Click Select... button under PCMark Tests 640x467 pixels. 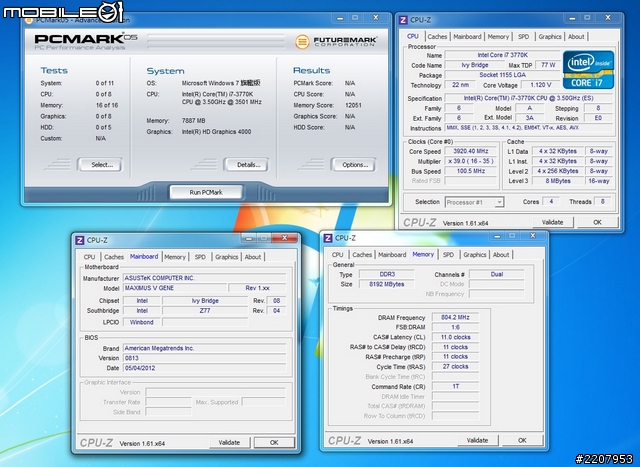tap(100, 165)
